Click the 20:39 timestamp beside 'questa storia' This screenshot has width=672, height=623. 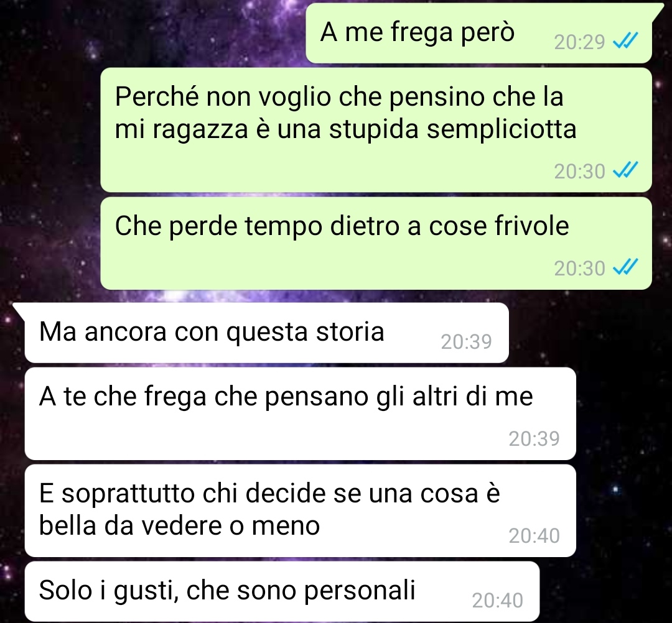tap(466, 342)
